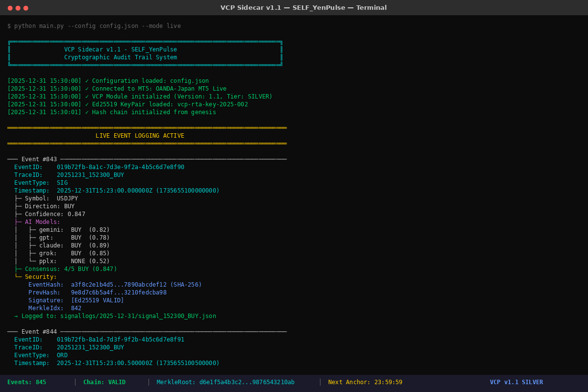Click the red close window button
Image resolution: width=588 pixels, height=392 pixels.
click(10, 8)
